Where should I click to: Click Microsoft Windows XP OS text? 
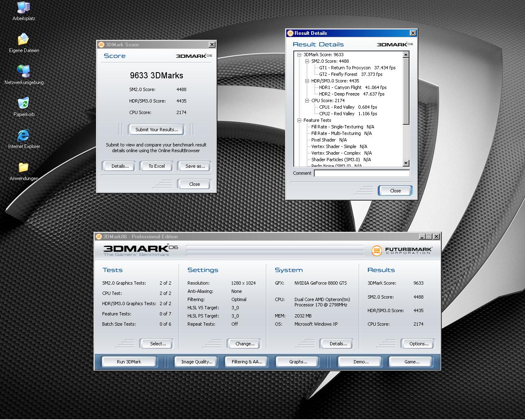click(x=316, y=324)
